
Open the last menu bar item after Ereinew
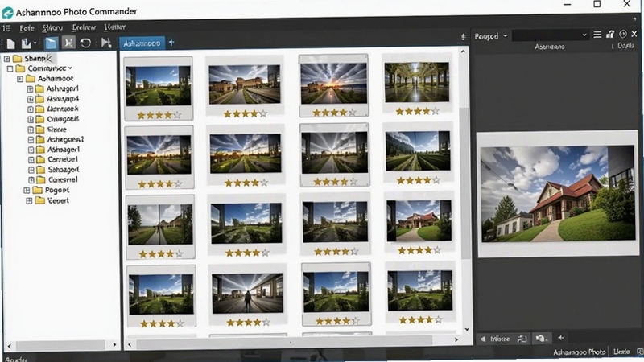click(x=114, y=27)
